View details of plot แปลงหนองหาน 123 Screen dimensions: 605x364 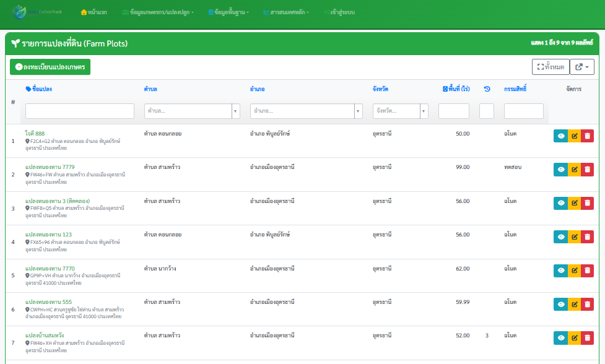point(560,236)
